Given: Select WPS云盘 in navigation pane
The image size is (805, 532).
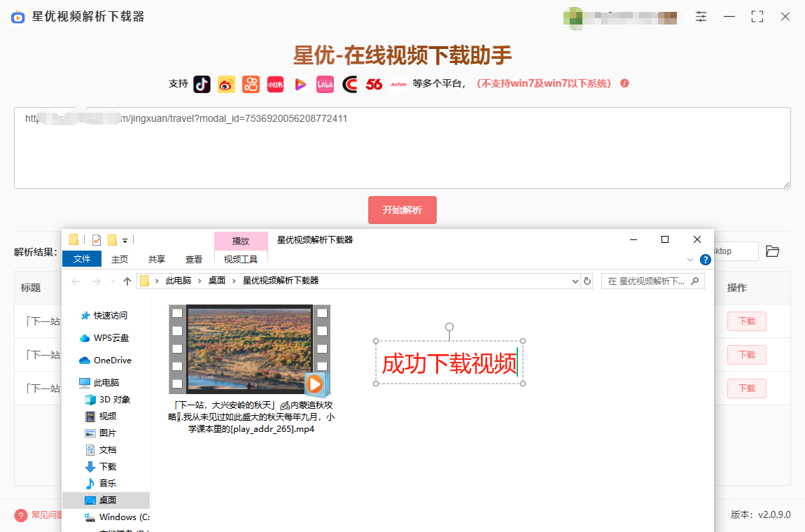Looking at the screenshot, I should click(x=111, y=338).
